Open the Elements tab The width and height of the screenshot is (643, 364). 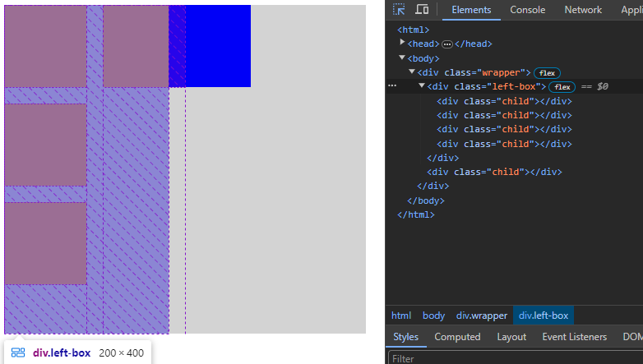click(x=471, y=10)
